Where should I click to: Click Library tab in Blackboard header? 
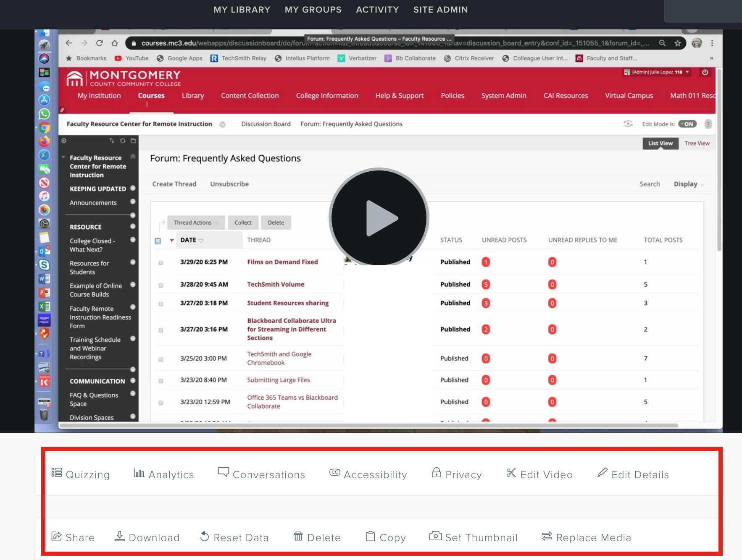coord(193,95)
